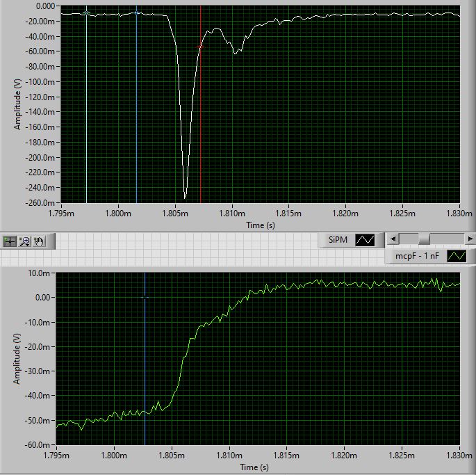
Task: Click the SiPM plot label
Action: coord(338,240)
